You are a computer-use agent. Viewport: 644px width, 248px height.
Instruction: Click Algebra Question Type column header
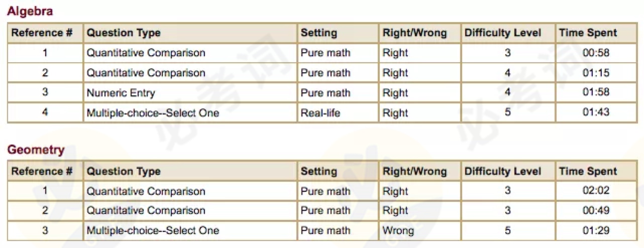click(190, 33)
